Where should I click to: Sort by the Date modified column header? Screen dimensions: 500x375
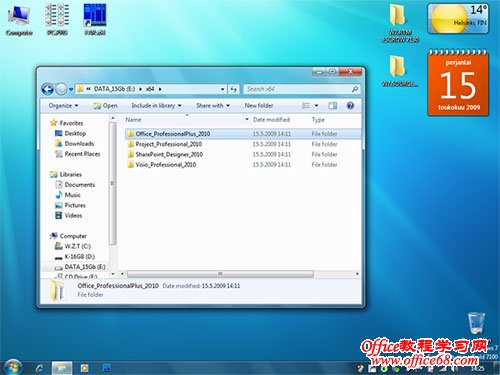click(271, 119)
